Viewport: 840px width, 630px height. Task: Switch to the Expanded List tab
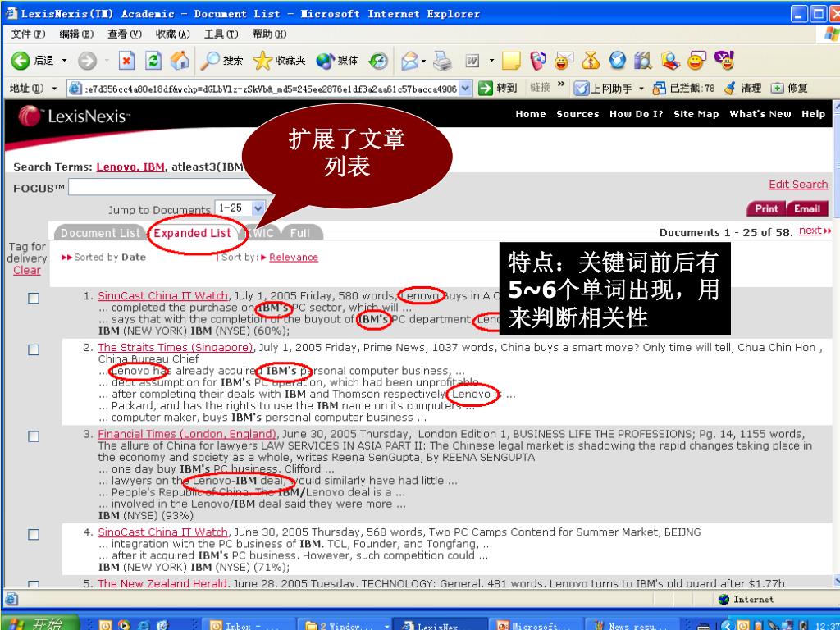tap(192, 233)
